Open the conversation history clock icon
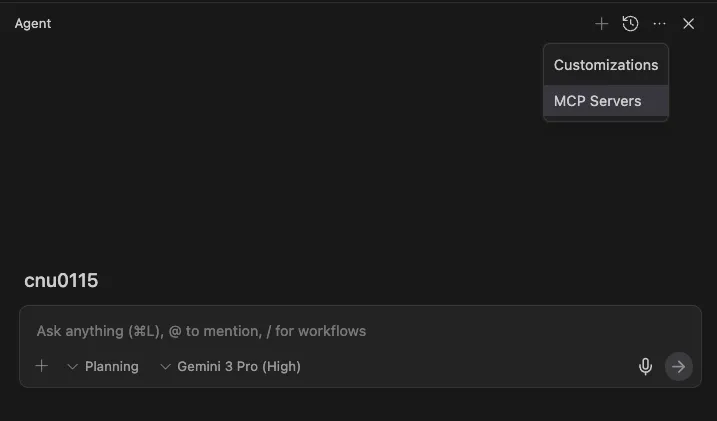The image size is (717, 421). point(630,24)
